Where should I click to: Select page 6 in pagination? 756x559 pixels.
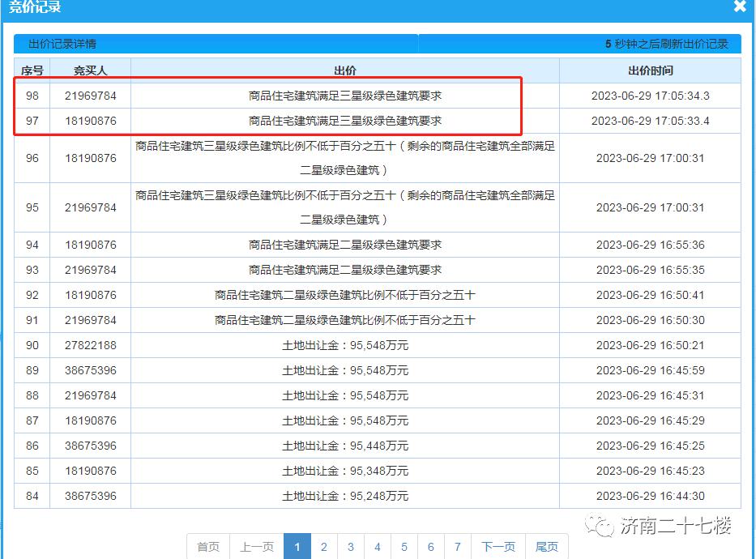431,547
